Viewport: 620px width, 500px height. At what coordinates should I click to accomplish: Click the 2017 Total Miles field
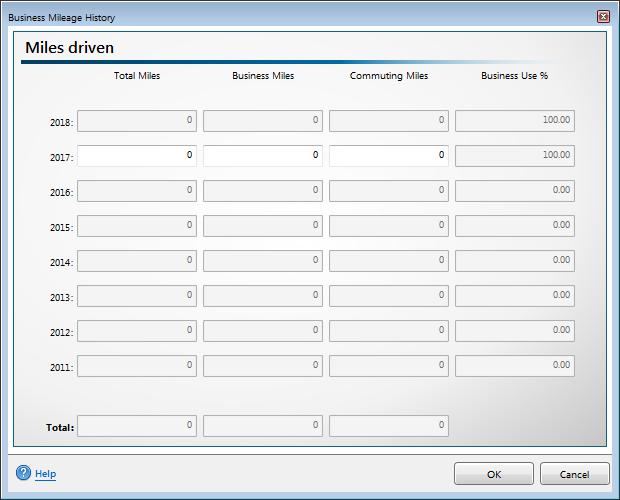tap(137, 156)
